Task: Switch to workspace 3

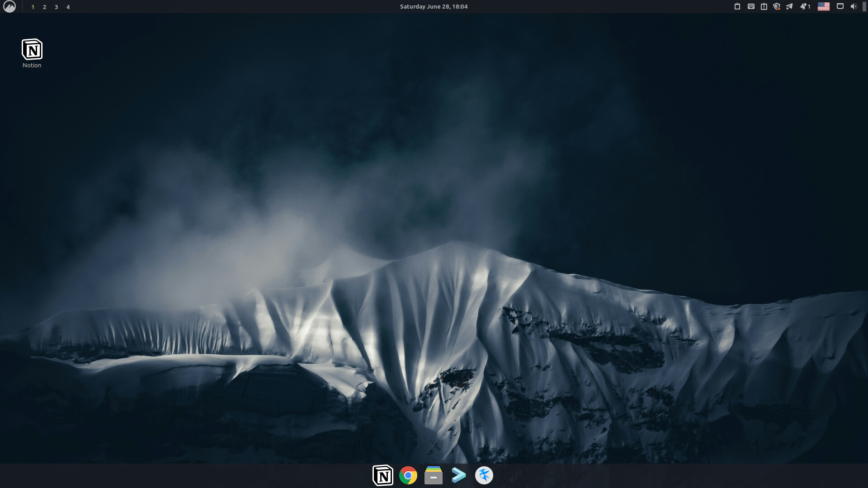Action: coord(57,7)
